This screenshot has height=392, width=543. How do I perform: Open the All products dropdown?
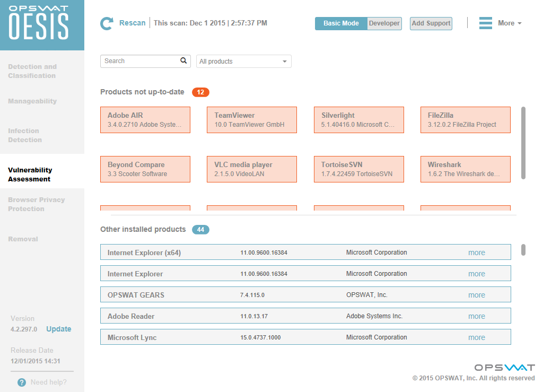(244, 62)
